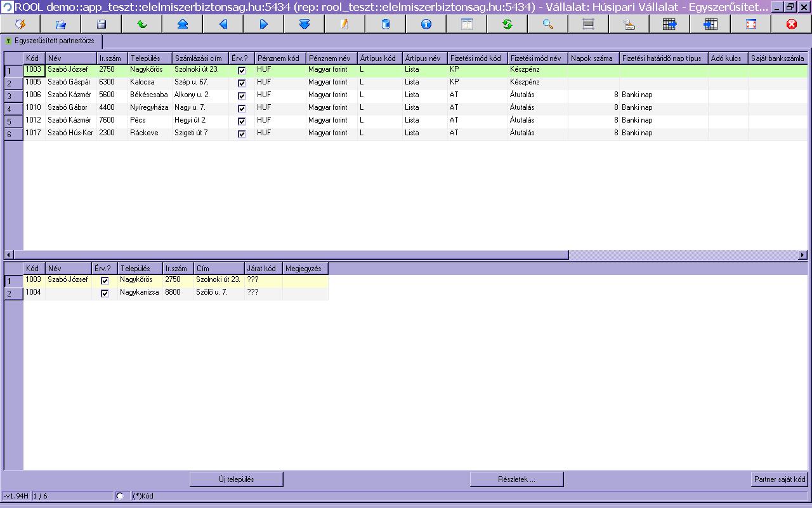Click the Járat kód column header

(x=264, y=269)
